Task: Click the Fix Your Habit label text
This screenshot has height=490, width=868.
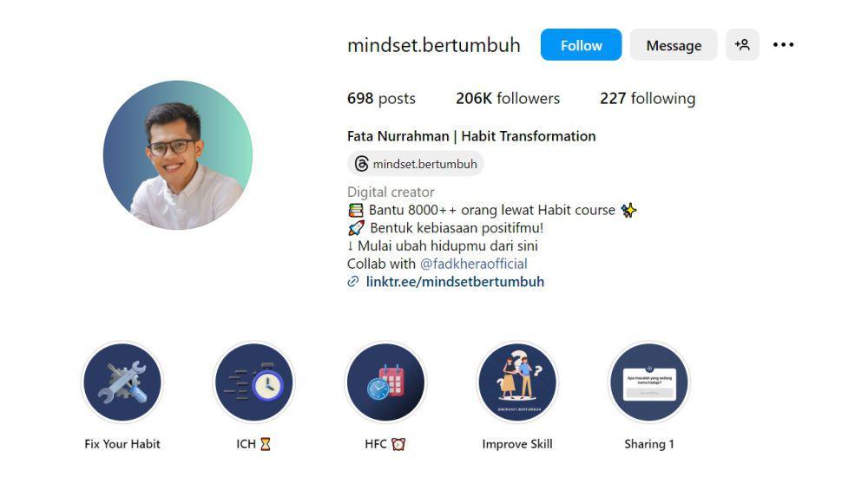Action: click(x=122, y=443)
